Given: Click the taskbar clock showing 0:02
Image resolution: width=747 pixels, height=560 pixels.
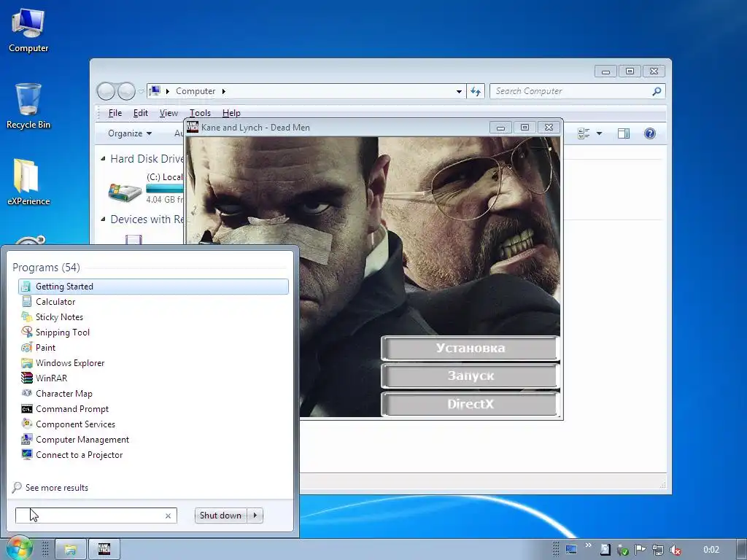Looking at the screenshot, I should 711,550.
